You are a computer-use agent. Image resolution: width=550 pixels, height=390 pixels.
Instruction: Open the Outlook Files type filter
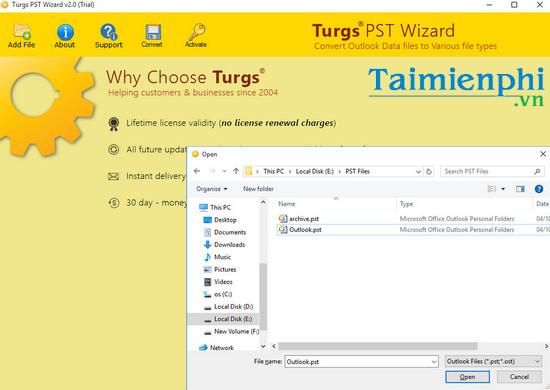(x=493, y=361)
